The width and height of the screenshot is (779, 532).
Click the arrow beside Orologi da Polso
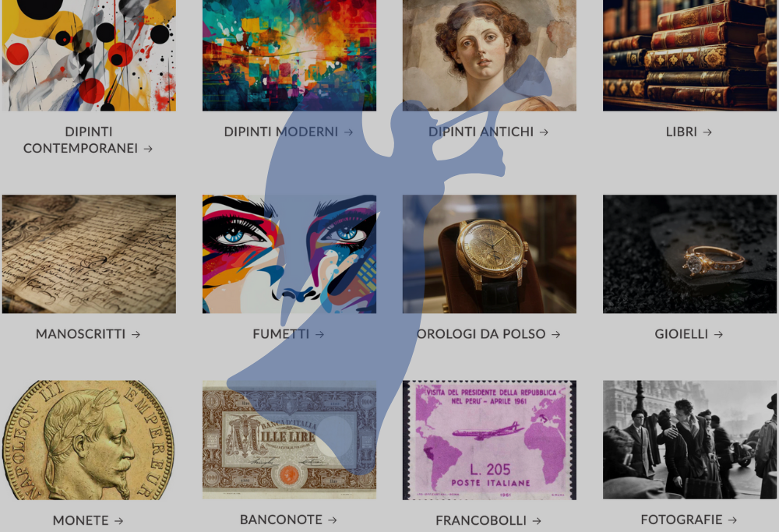pyautogui.click(x=556, y=335)
